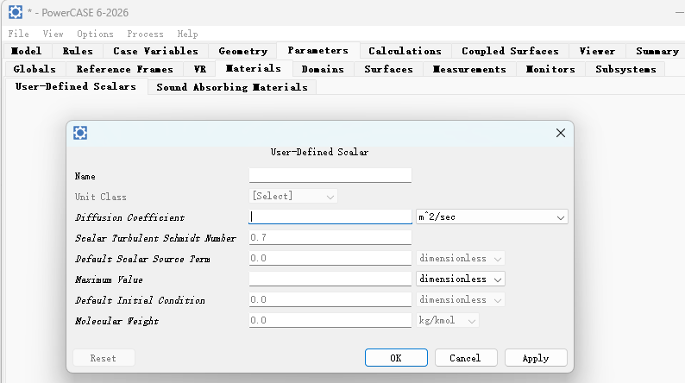Select the Parameters tab
The width and height of the screenshot is (686, 384).
pyautogui.click(x=318, y=51)
